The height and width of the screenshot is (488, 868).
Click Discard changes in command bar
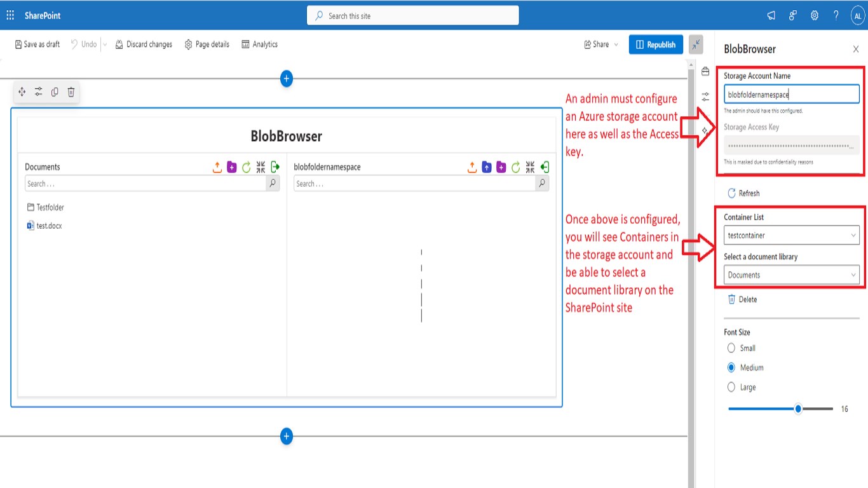coord(144,44)
